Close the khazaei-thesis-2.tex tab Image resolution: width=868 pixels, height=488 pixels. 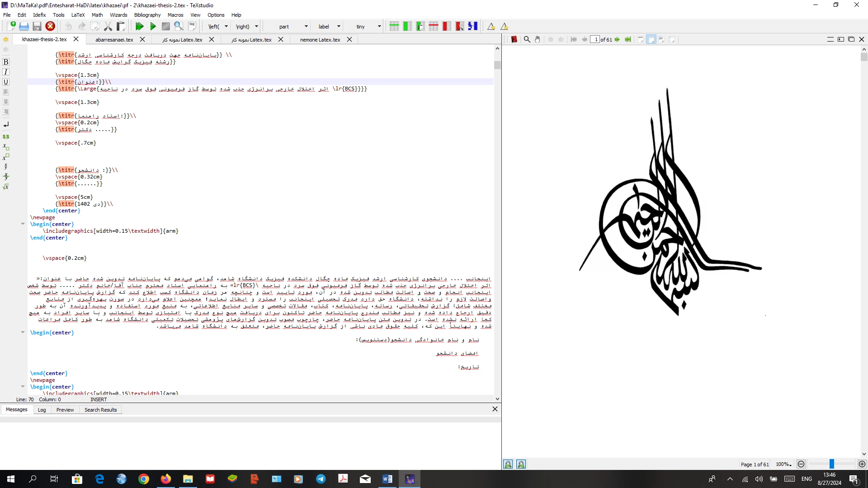click(x=76, y=39)
